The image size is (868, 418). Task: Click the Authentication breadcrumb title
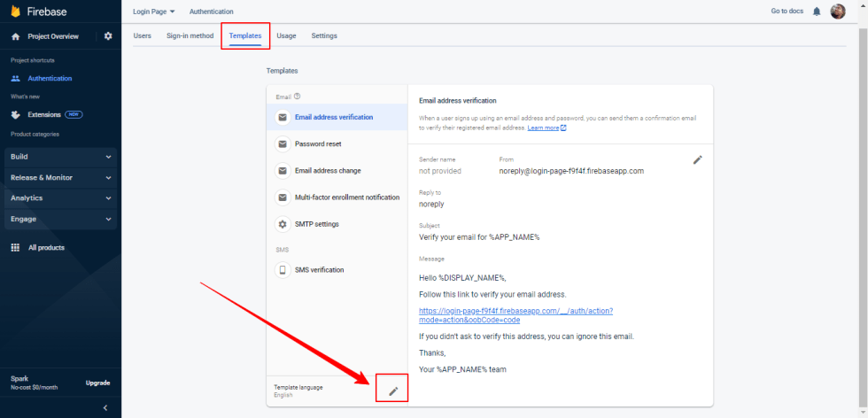[212, 12]
